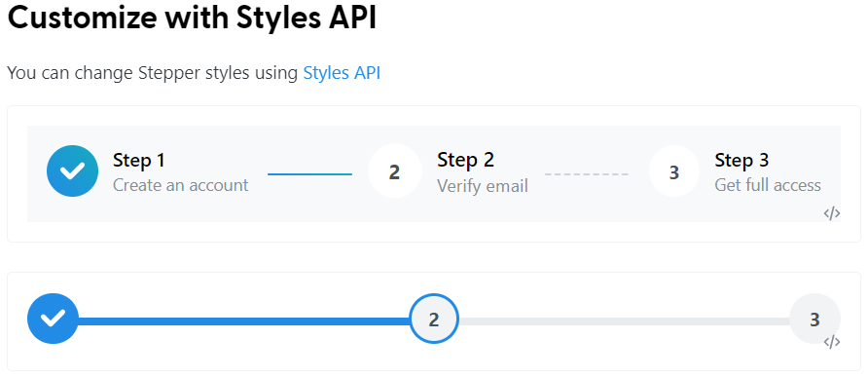Show code for the second stepper demo
Screen dimensions: 868x377
click(831, 342)
